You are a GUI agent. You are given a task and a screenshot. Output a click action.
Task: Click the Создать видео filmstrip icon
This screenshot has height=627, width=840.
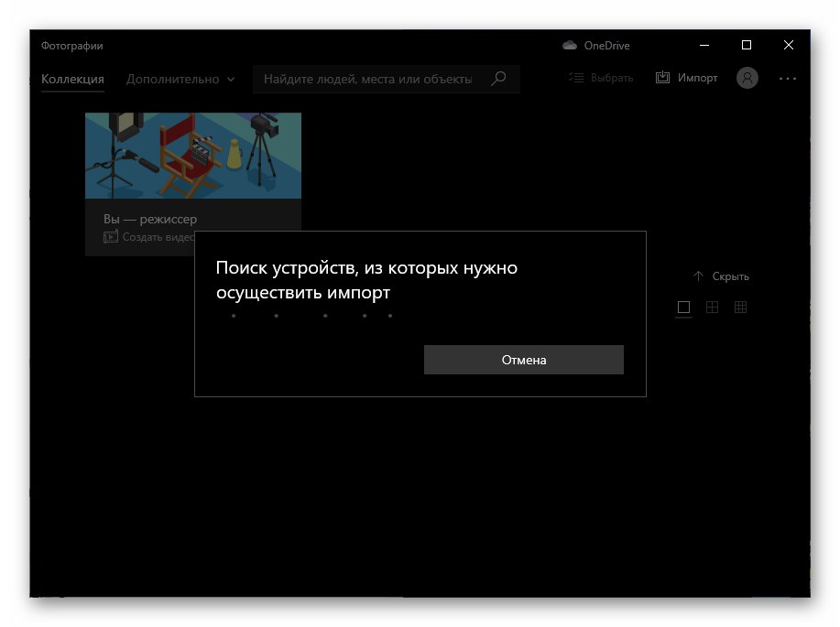pos(111,236)
